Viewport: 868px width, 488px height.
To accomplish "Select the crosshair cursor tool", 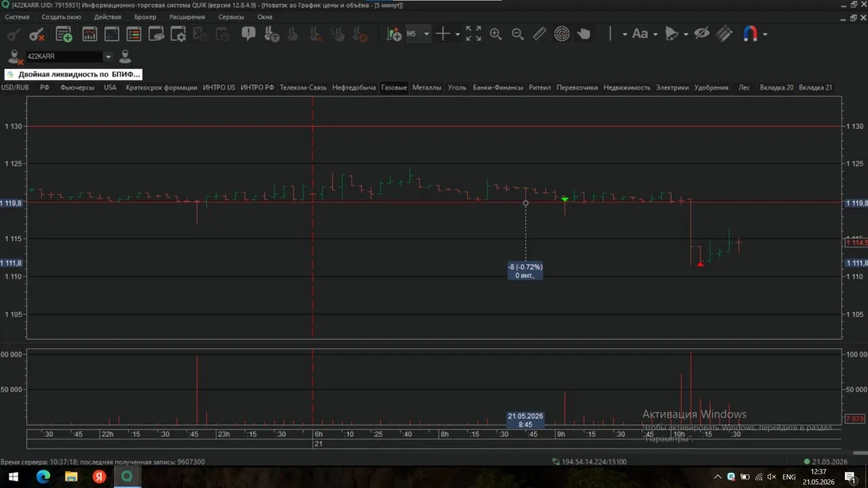I will coord(443,34).
